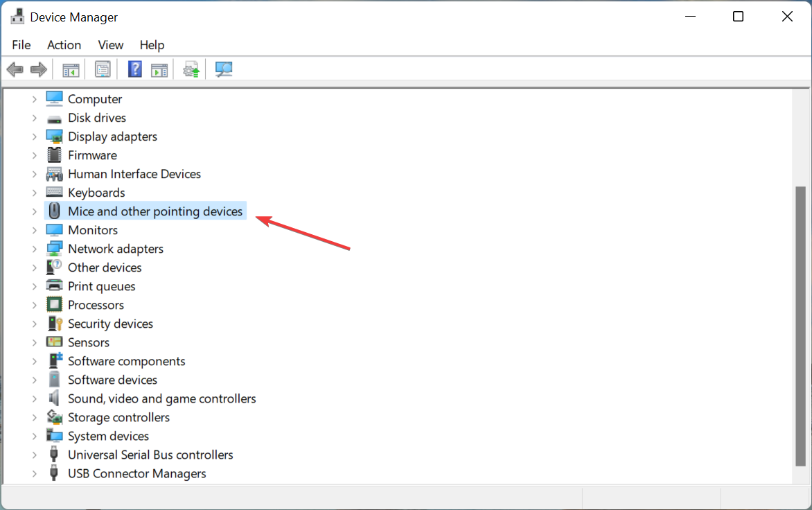
Task: Toggle the show/hide console tree icon
Action: pos(71,69)
